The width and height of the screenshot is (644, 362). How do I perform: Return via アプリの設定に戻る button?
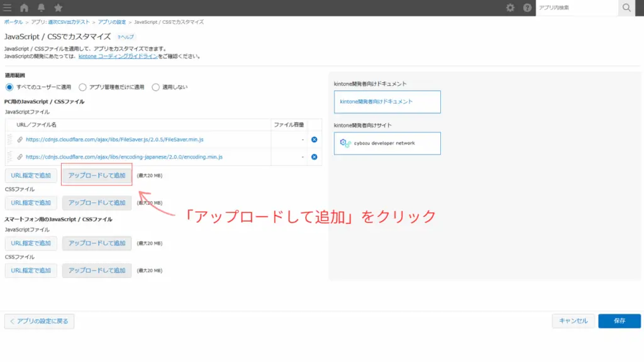tap(38, 321)
